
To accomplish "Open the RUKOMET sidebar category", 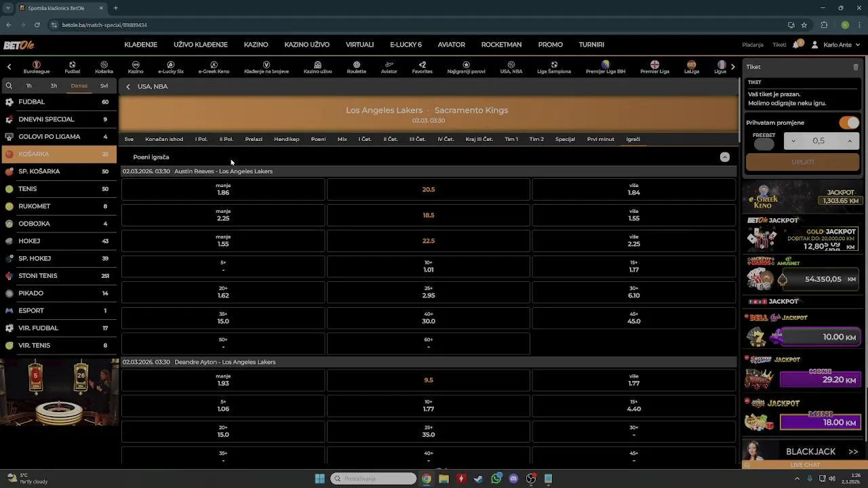I will (58, 206).
